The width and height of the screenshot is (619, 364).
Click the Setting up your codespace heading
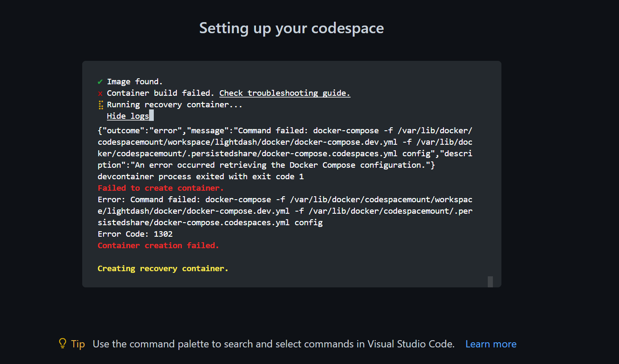291,28
